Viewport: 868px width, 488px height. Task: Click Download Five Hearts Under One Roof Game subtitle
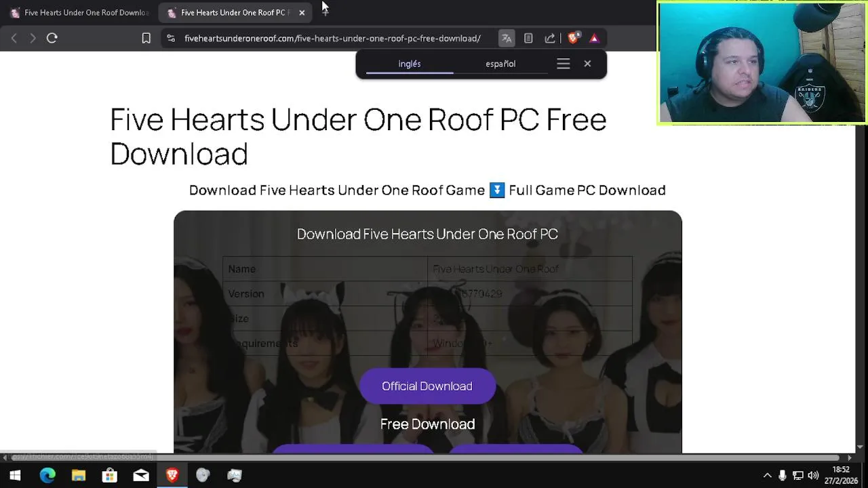pyautogui.click(x=427, y=190)
